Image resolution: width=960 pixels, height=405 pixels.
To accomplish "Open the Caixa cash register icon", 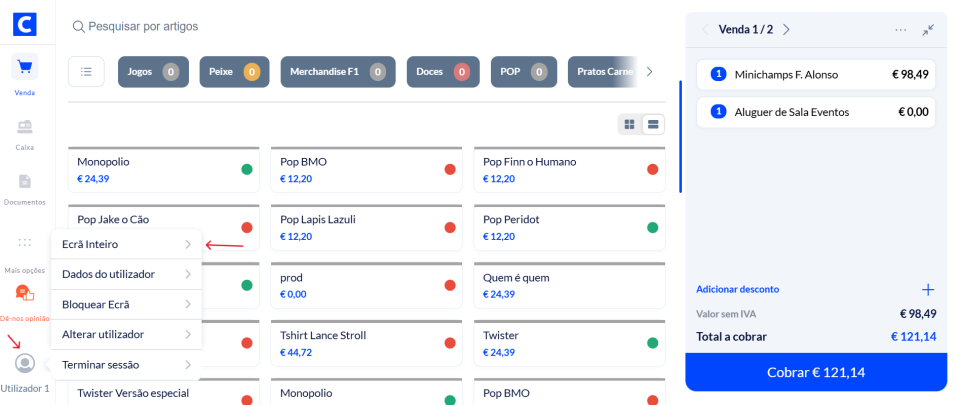I will click(x=25, y=127).
